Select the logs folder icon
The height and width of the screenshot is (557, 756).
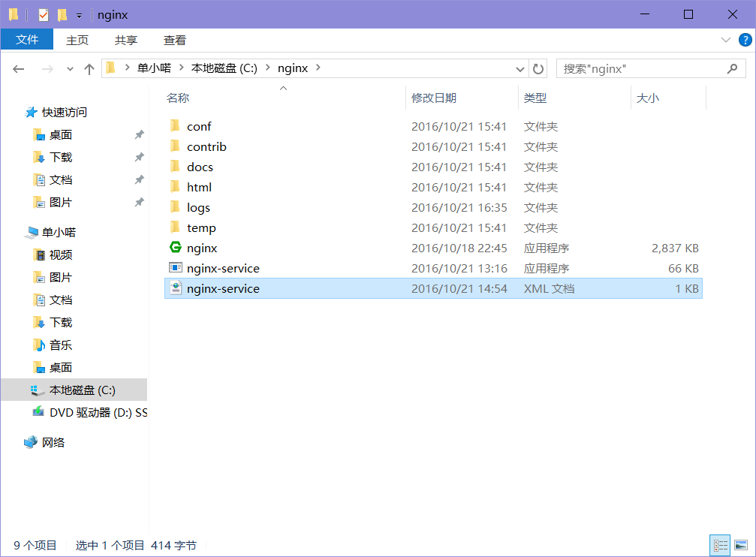[176, 207]
